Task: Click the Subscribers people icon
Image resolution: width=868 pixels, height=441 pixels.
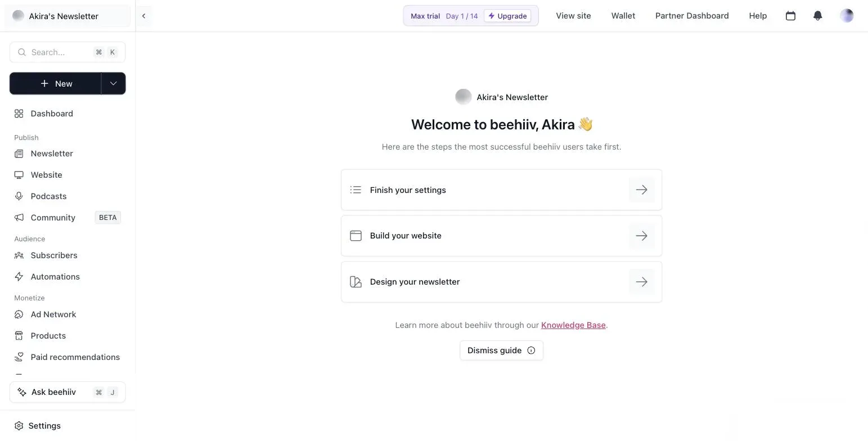Action: click(x=19, y=255)
